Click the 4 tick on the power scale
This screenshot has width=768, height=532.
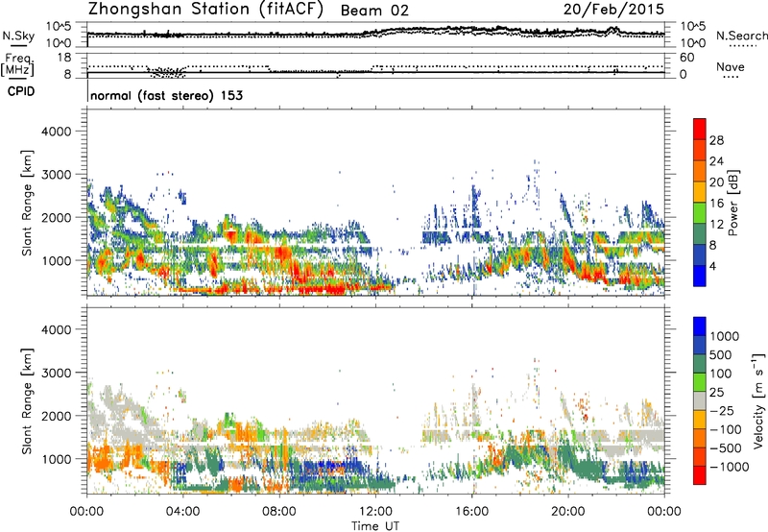pyautogui.click(x=712, y=266)
